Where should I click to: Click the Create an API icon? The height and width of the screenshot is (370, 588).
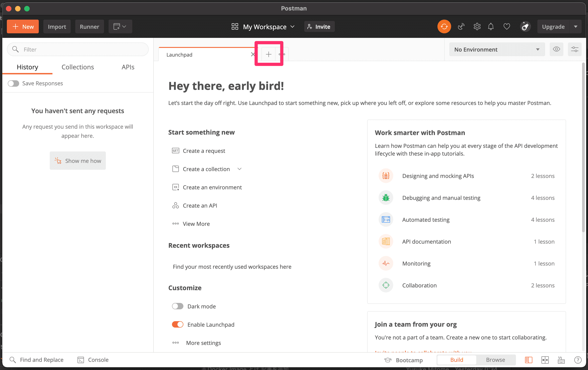[176, 205]
